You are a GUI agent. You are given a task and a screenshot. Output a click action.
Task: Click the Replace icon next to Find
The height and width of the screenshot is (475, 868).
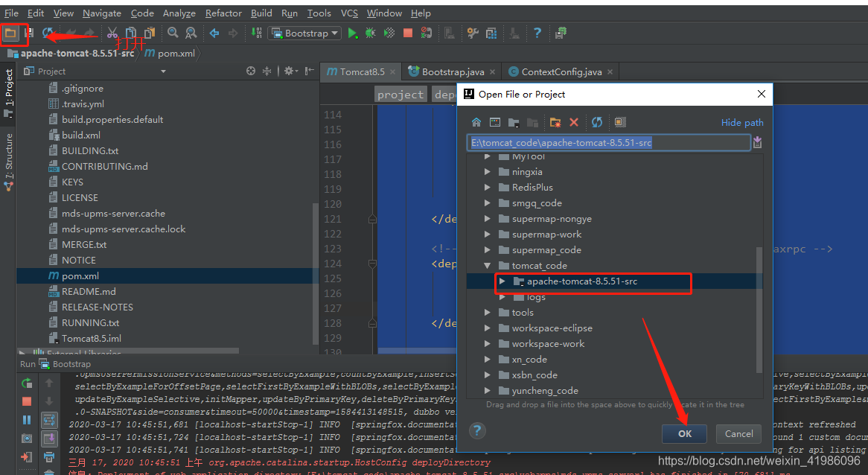[x=191, y=34]
